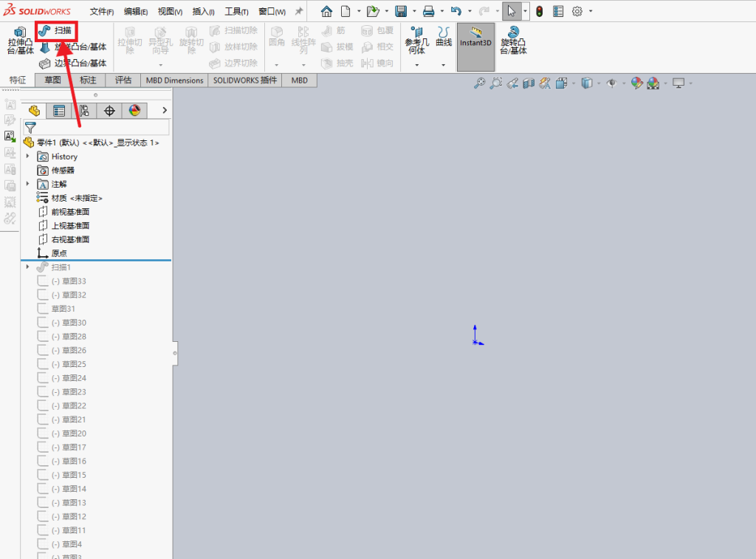Screen dimensions: 756x559
Task: Expand the 扫描1 sweep feature node
Action: click(27, 267)
